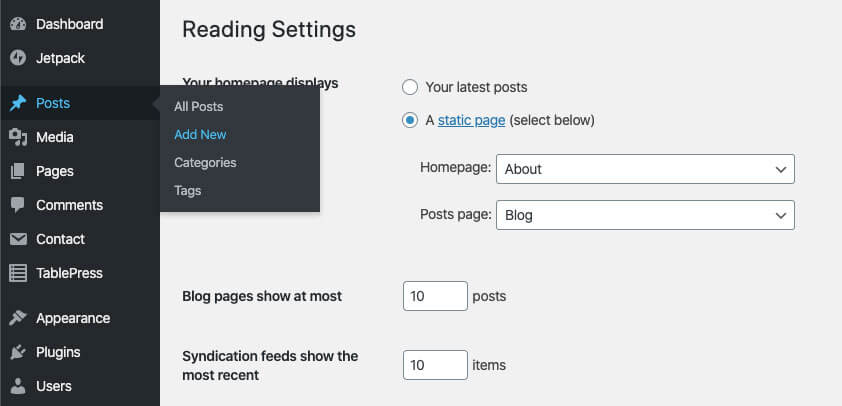The height and width of the screenshot is (406, 842).
Task: Choose Add New in the Posts submenu
Action: click(200, 134)
